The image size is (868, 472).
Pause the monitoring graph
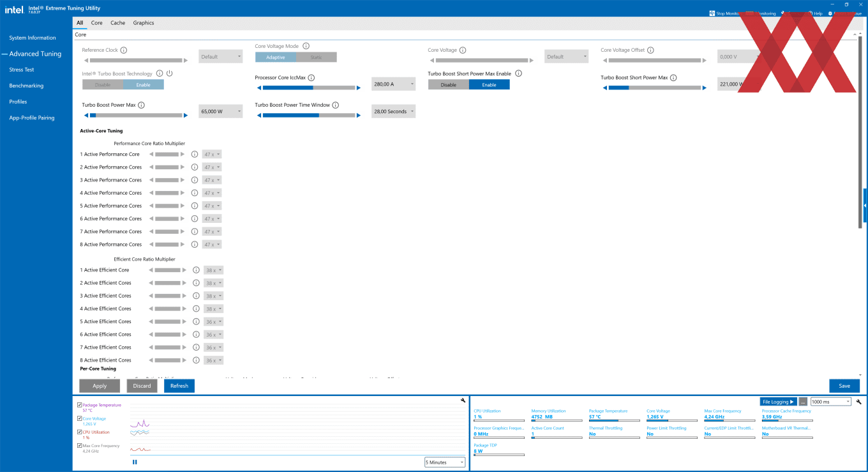pos(135,462)
